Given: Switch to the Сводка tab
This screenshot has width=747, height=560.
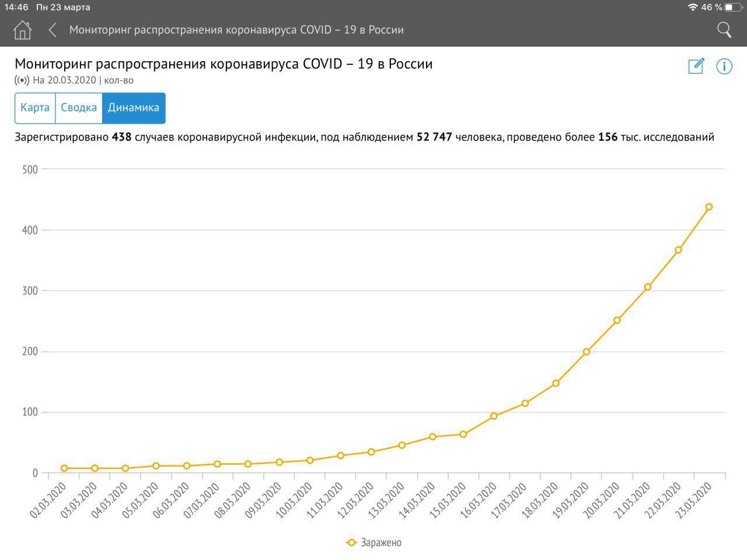Looking at the screenshot, I should point(79,108).
